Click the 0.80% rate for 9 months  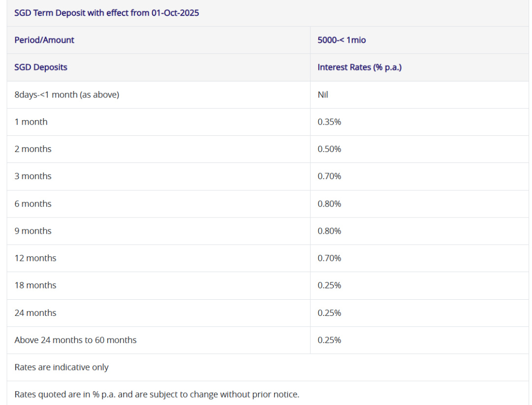pos(329,231)
